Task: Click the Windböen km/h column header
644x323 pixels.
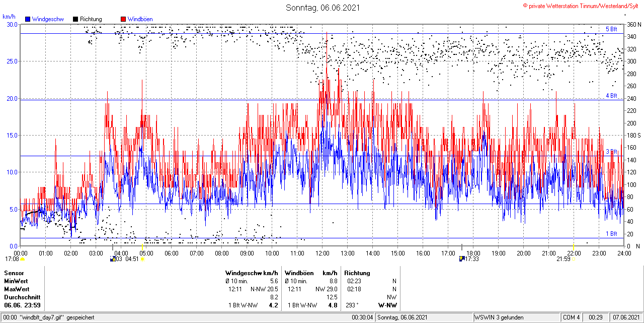Action: [311, 273]
